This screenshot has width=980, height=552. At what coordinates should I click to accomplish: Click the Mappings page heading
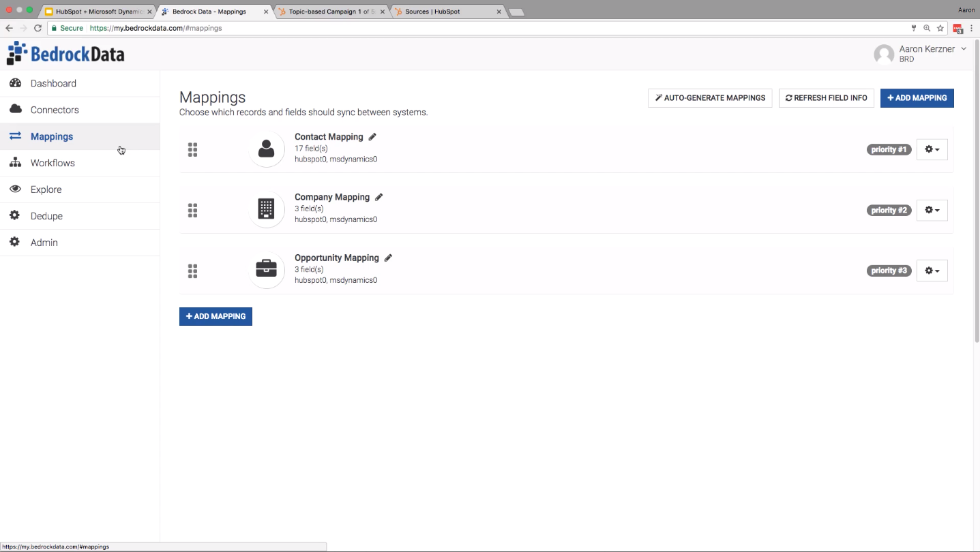pos(212,97)
